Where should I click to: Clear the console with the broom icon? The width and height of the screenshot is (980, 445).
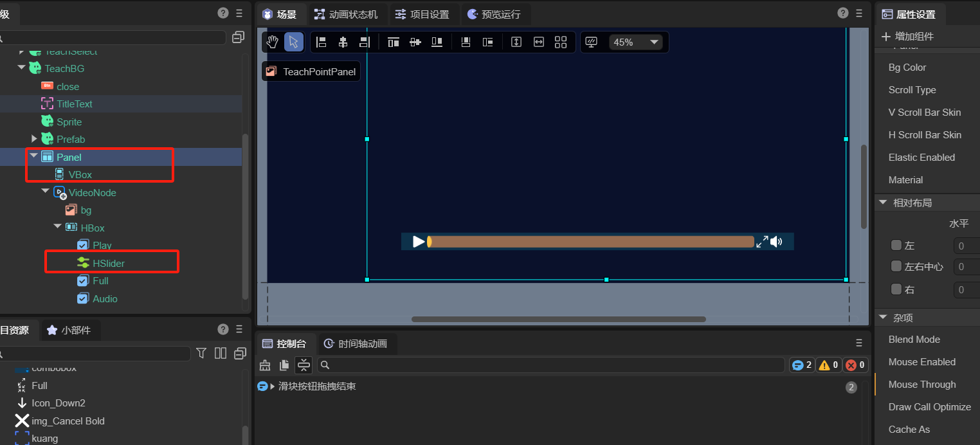tap(265, 365)
